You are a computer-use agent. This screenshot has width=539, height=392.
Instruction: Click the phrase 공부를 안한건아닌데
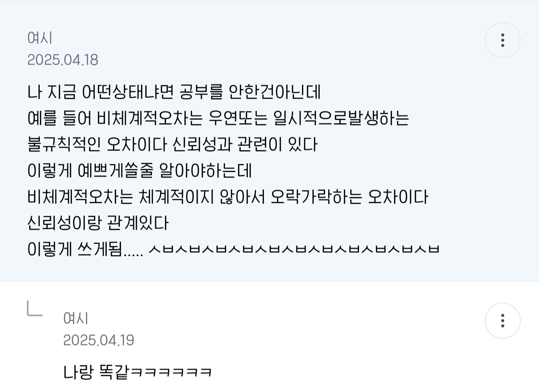point(250,92)
